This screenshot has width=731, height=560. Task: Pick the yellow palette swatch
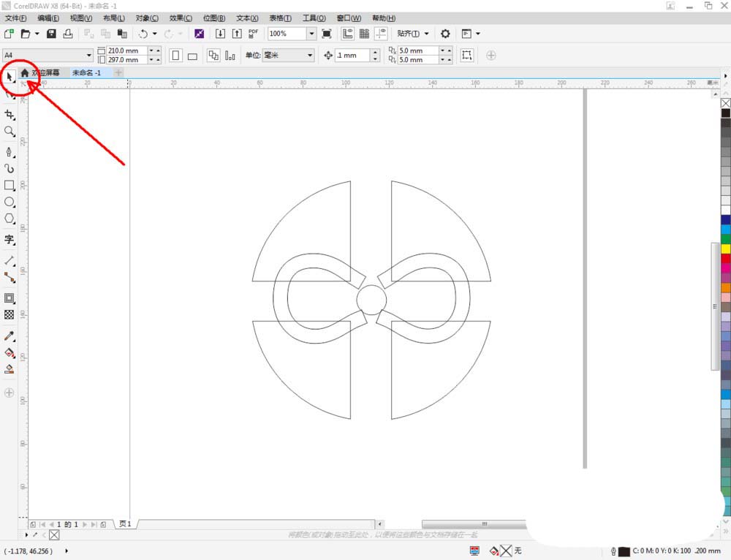click(x=726, y=249)
